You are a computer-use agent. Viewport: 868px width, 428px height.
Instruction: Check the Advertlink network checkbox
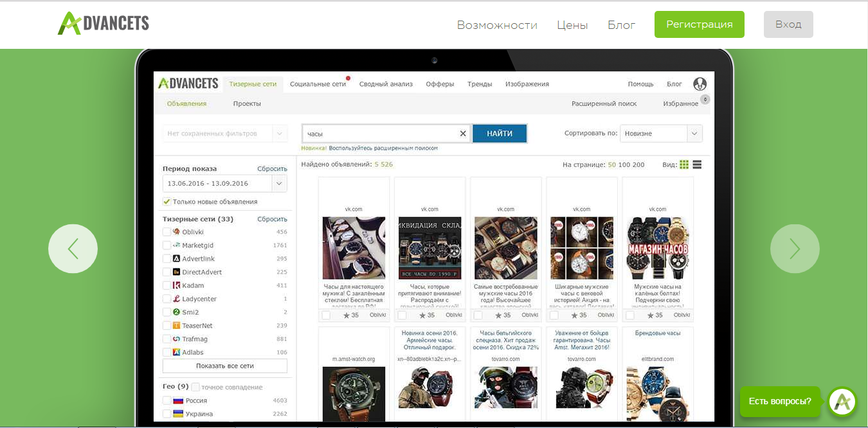[x=167, y=259]
